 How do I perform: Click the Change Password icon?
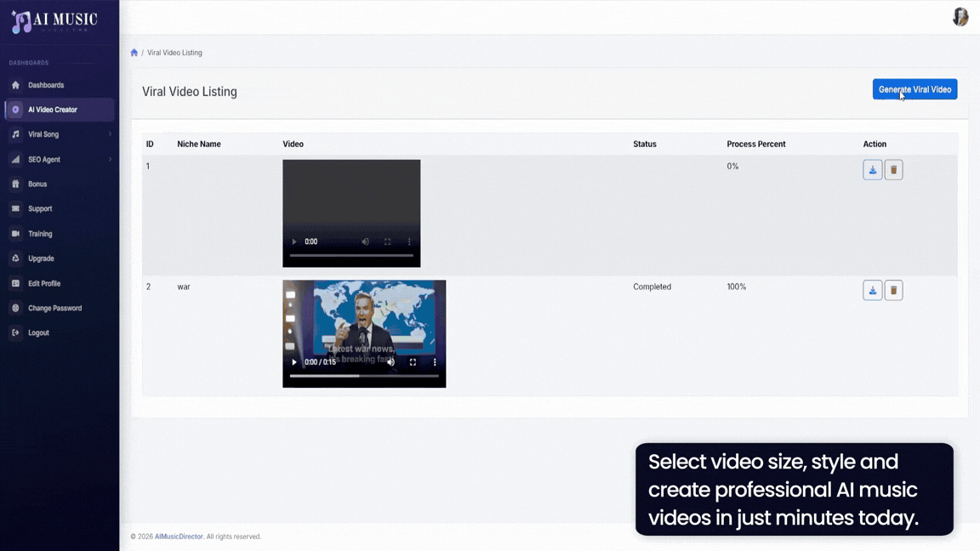(x=15, y=308)
